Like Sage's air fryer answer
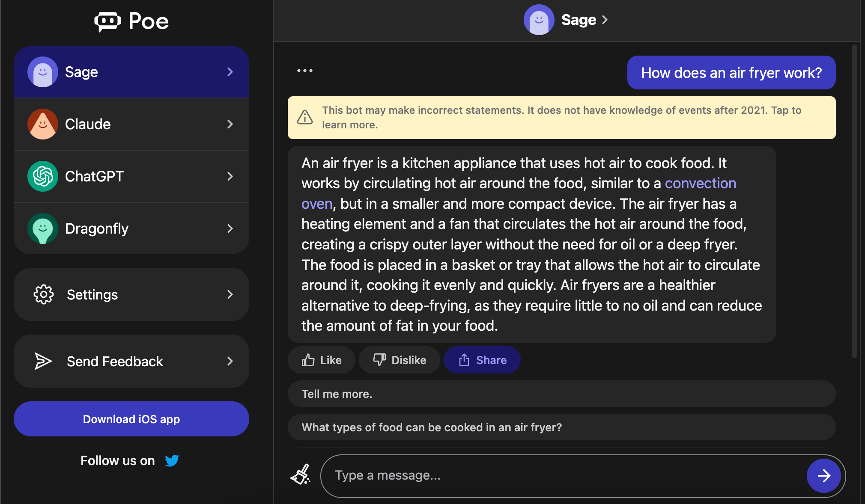This screenshot has height=504, width=865. click(321, 360)
